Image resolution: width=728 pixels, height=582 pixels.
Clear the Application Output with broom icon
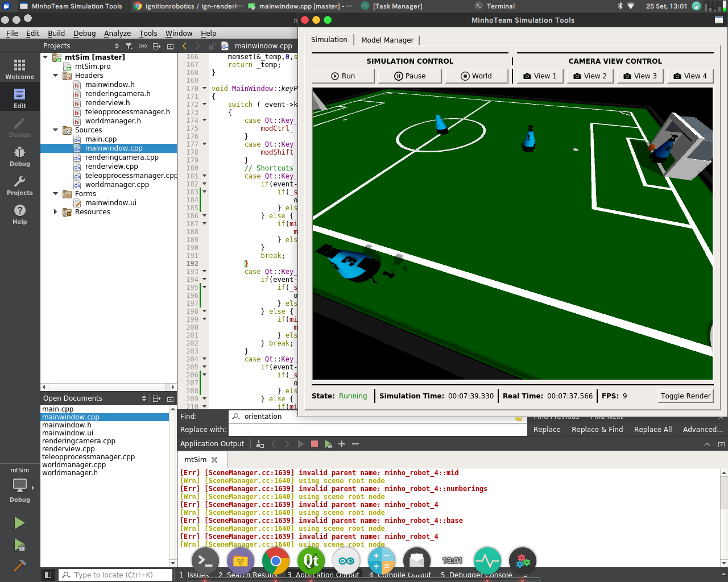259,444
